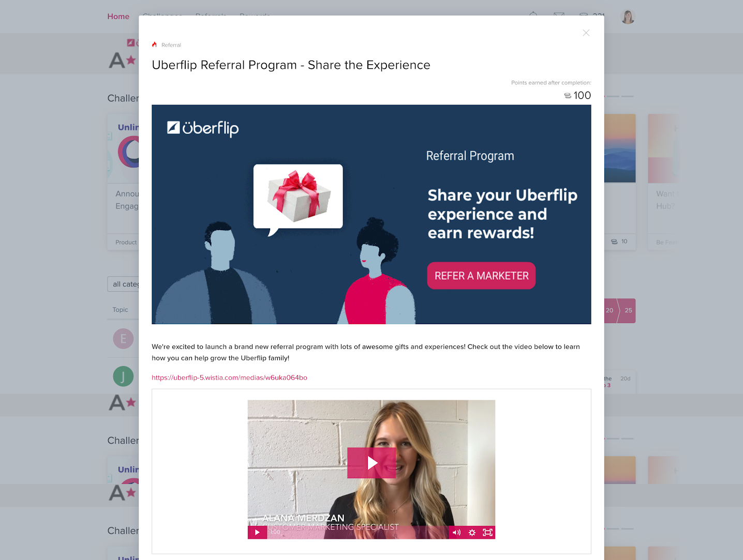
Task: Click the REFER A MARKETER button
Action: coord(481,276)
